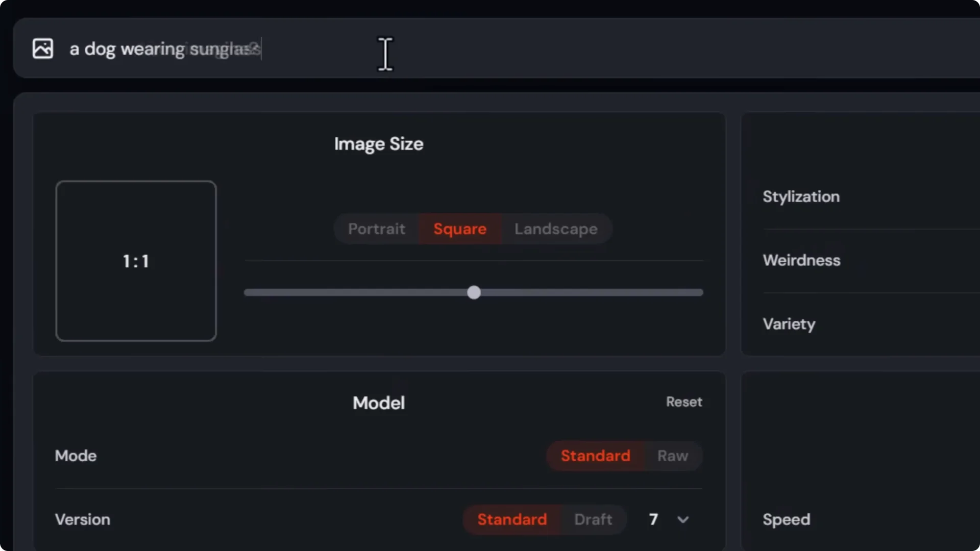Screen dimensions: 980x551
Task: Switch Mode to Raw
Action: 672,456
